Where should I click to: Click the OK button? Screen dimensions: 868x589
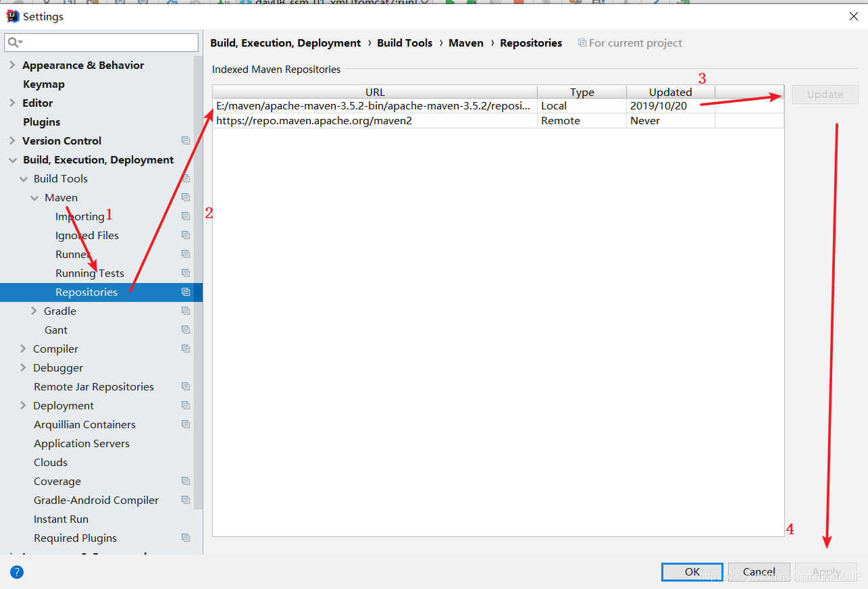[x=692, y=572]
